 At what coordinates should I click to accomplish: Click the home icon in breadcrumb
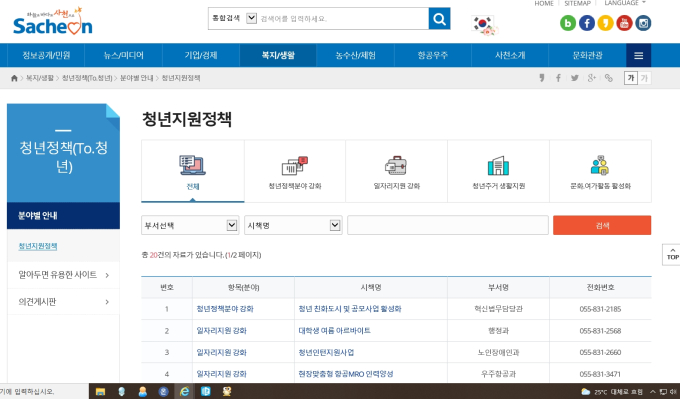pos(14,78)
